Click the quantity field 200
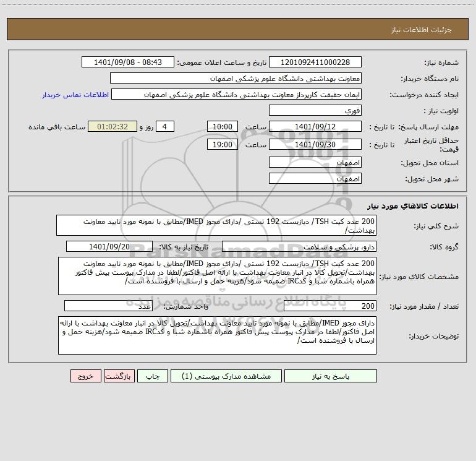The height and width of the screenshot is (461, 476). pos(330,306)
